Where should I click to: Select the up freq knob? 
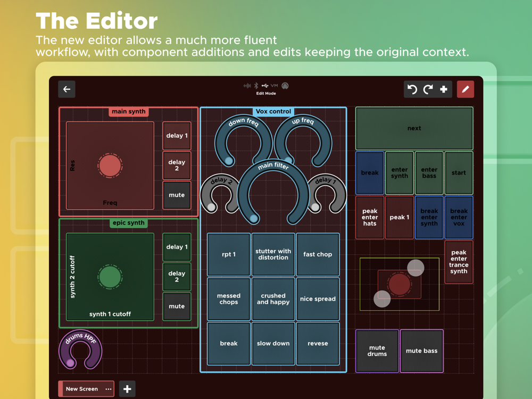tap(303, 140)
